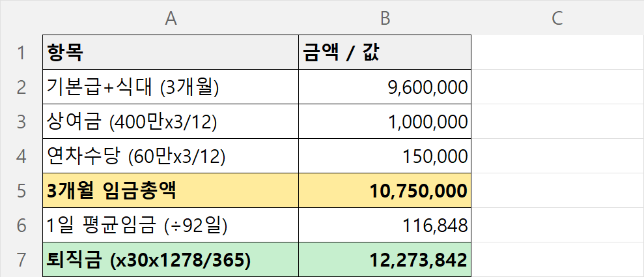Screen dimensions: 644x277
Task: Click the value 116,848
Action: (385, 225)
